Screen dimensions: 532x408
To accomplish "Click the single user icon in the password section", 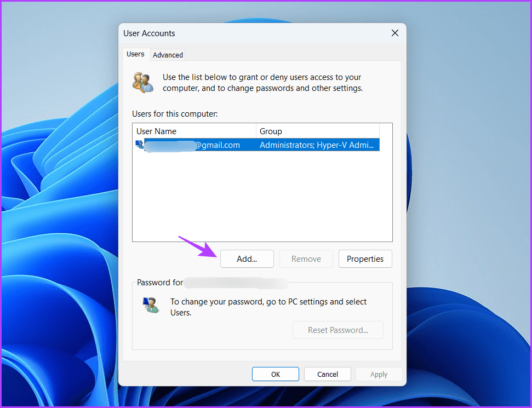I will pos(151,306).
